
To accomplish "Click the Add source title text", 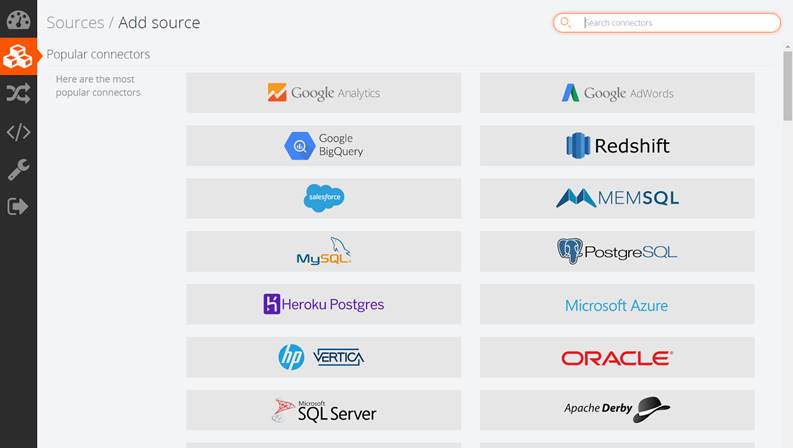I will click(159, 23).
